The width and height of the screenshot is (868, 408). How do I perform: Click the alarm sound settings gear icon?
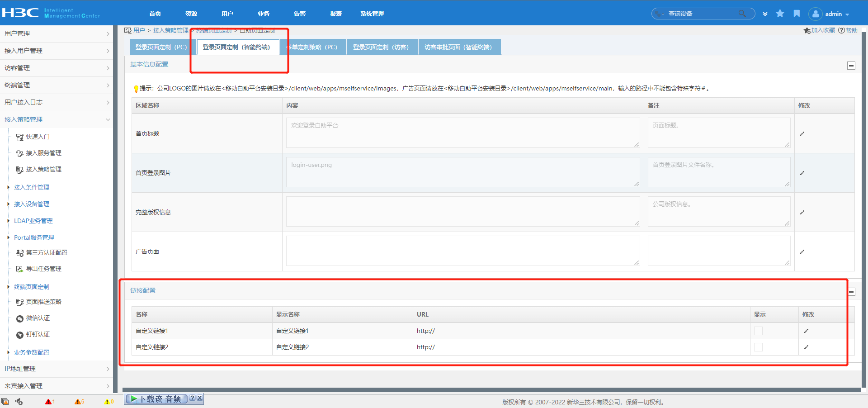(x=19, y=401)
